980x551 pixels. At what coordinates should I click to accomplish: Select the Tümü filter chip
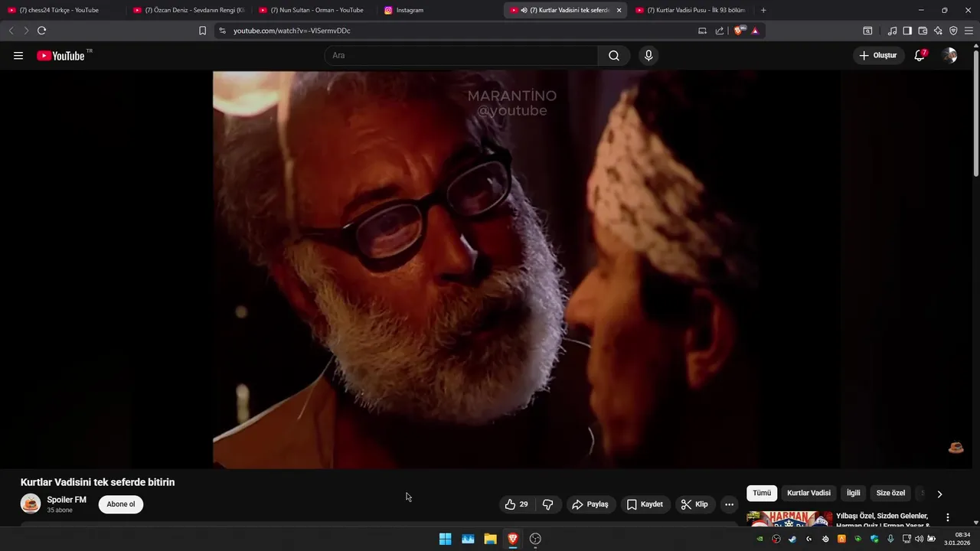click(x=762, y=494)
